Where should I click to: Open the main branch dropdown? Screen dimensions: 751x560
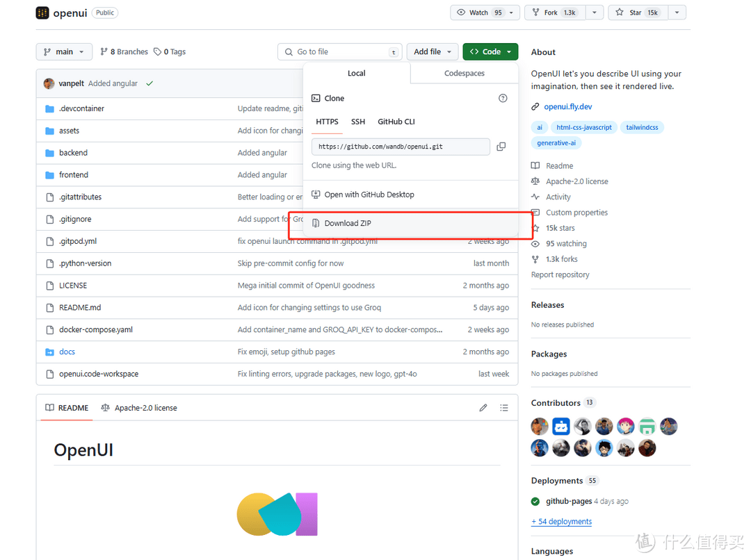(64, 51)
